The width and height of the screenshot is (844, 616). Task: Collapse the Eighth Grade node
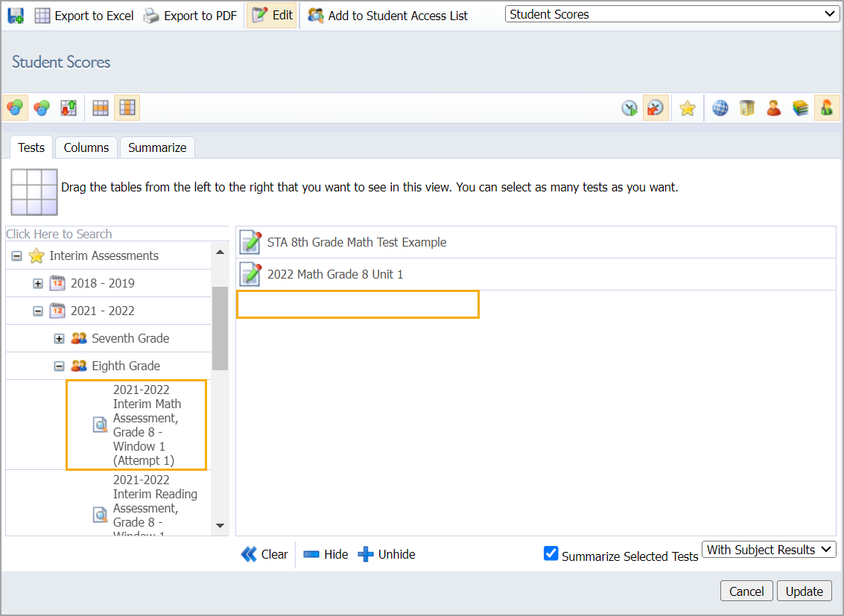[x=59, y=366]
